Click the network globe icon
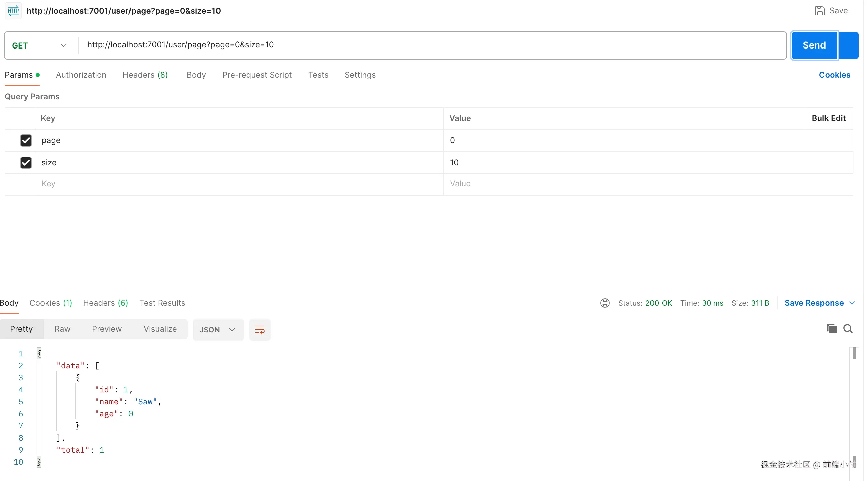The width and height of the screenshot is (868, 481). [605, 303]
